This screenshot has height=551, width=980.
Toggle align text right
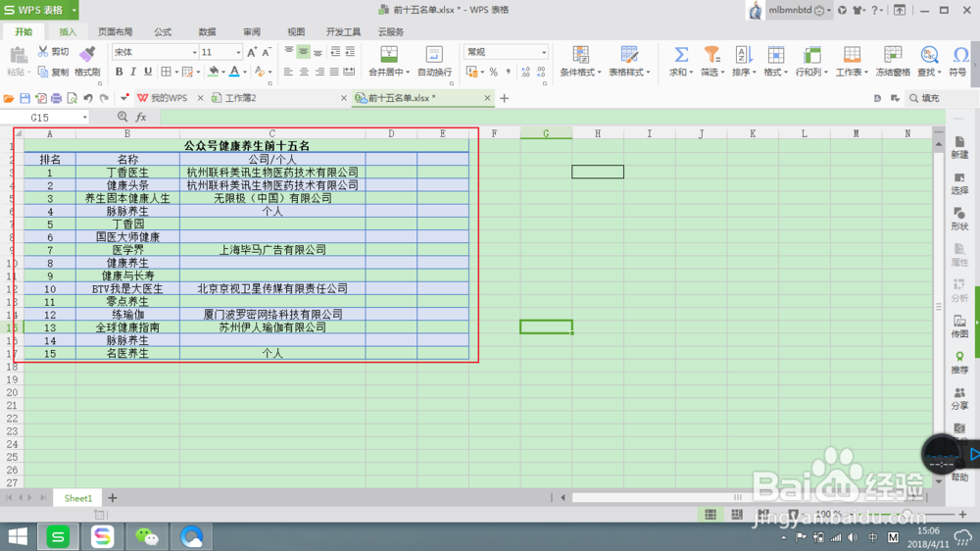(x=319, y=72)
